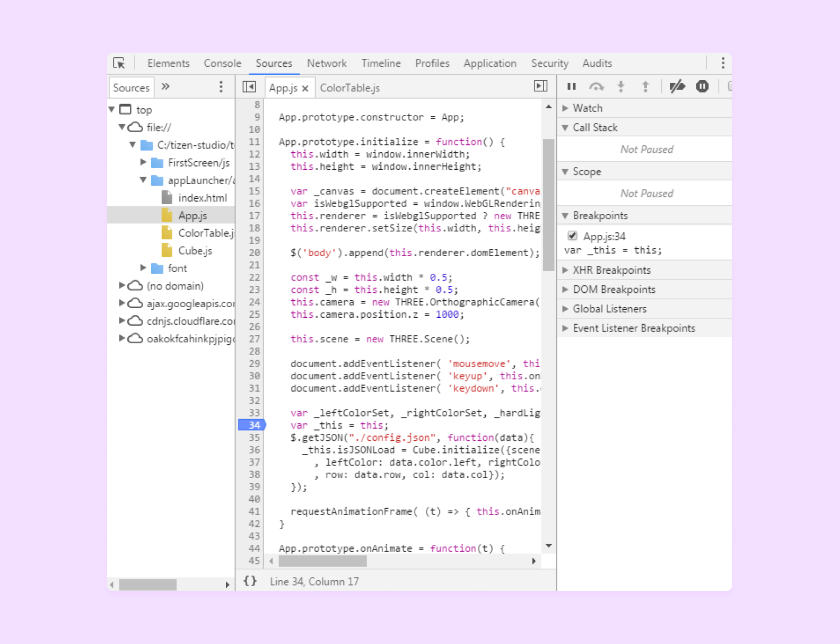Expand the (no domain) node
840x644 pixels.
coord(122,285)
